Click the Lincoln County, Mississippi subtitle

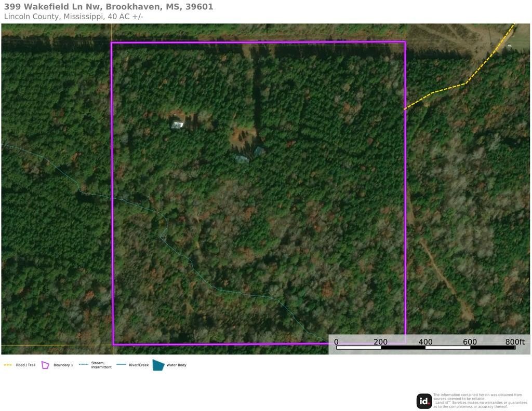point(73,17)
